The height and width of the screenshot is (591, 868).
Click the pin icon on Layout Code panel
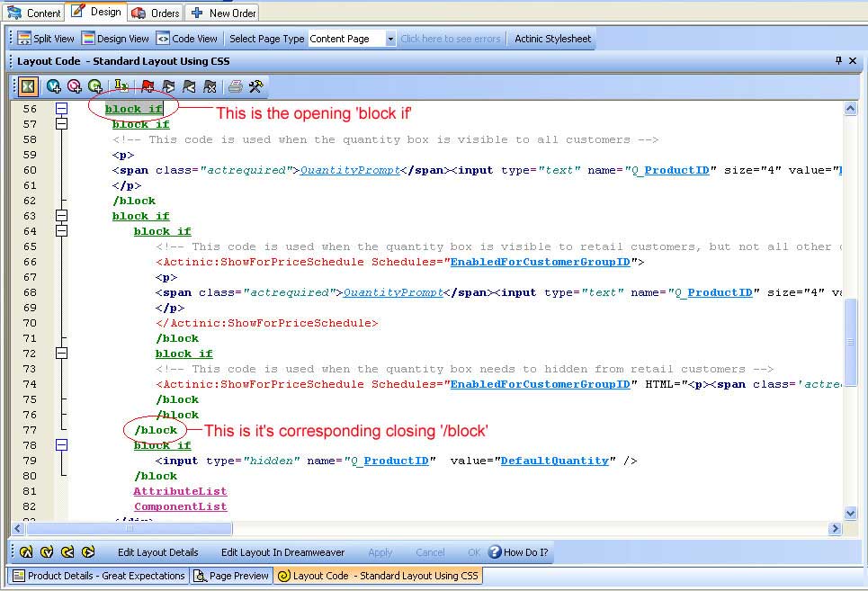coord(838,61)
